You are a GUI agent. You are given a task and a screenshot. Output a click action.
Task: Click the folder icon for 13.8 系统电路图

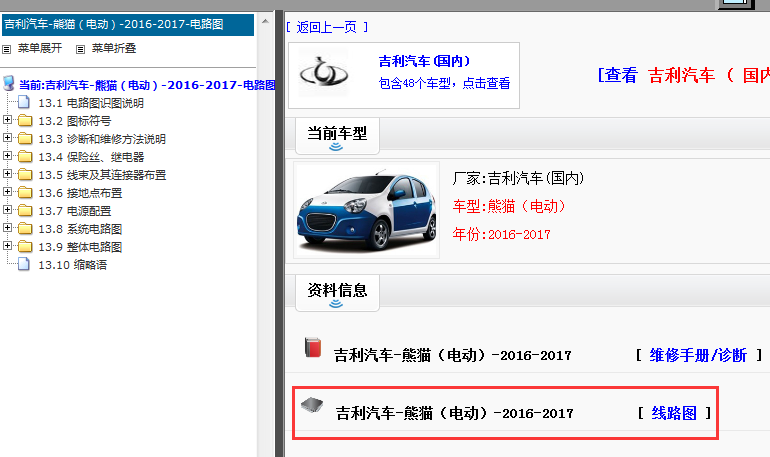point(25,229)
